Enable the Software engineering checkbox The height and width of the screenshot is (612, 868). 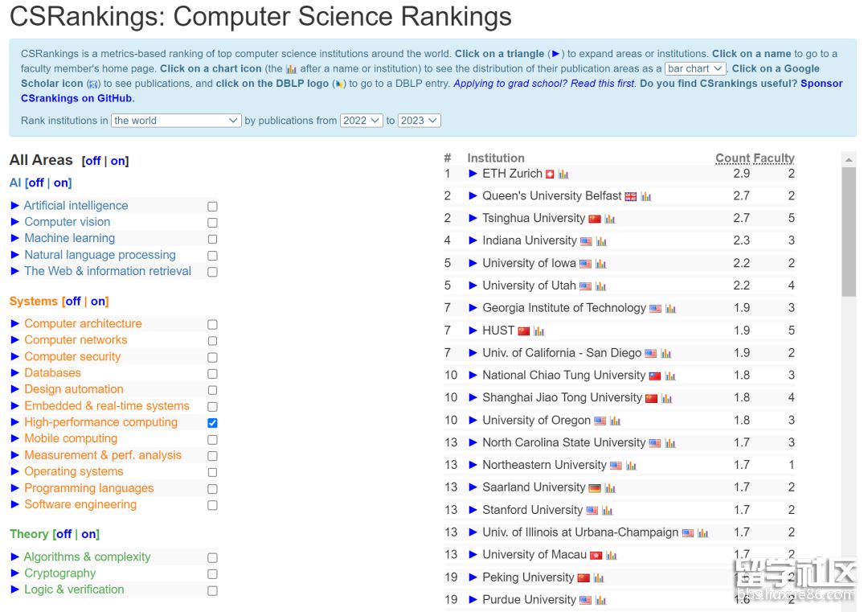point(212,505)
